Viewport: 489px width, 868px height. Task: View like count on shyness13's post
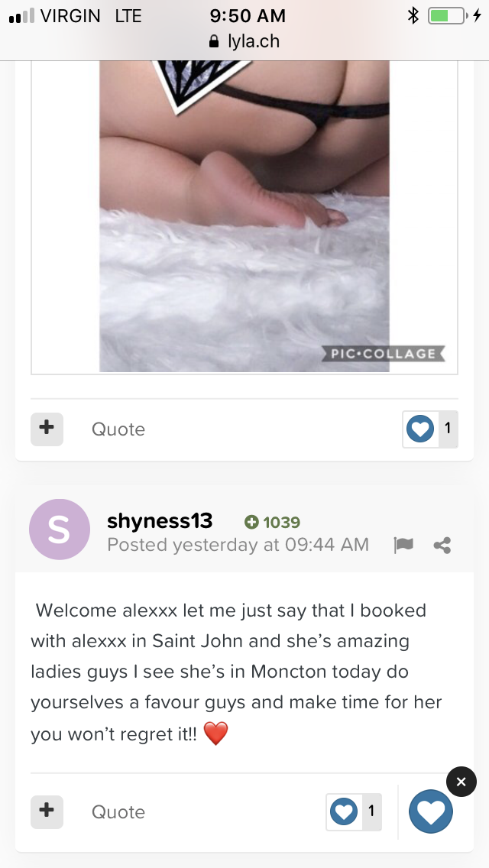tap(371, 811)
